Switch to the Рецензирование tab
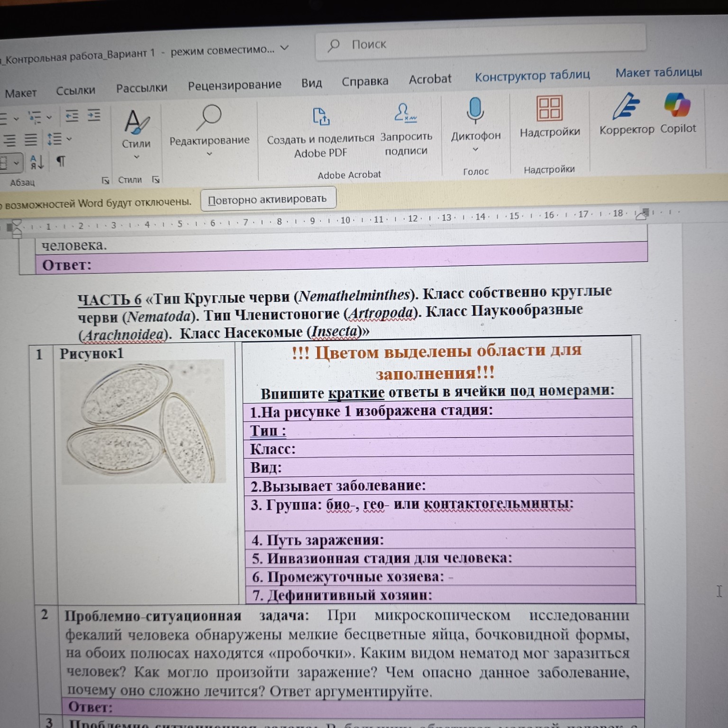Screen dimensions: 728x728 tap(234, 85)
